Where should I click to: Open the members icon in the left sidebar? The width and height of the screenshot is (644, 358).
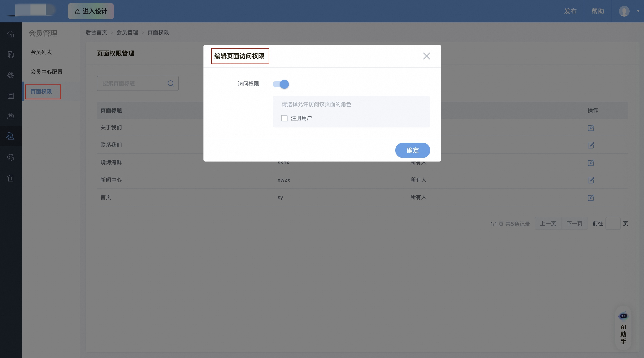pyautogui.click(x=11, y=136)
